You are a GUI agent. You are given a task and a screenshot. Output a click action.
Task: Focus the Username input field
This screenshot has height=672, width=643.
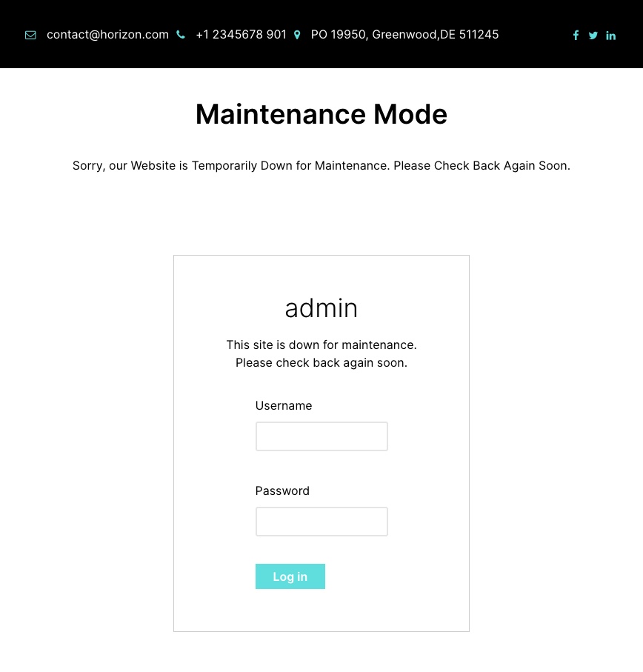[x=321, y=436]
